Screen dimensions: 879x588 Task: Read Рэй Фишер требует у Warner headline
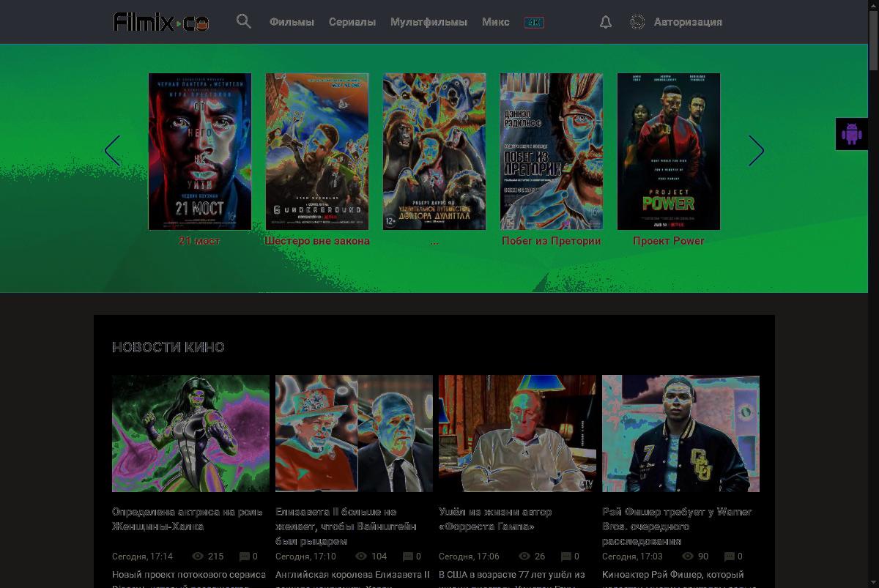pos(677,526)
